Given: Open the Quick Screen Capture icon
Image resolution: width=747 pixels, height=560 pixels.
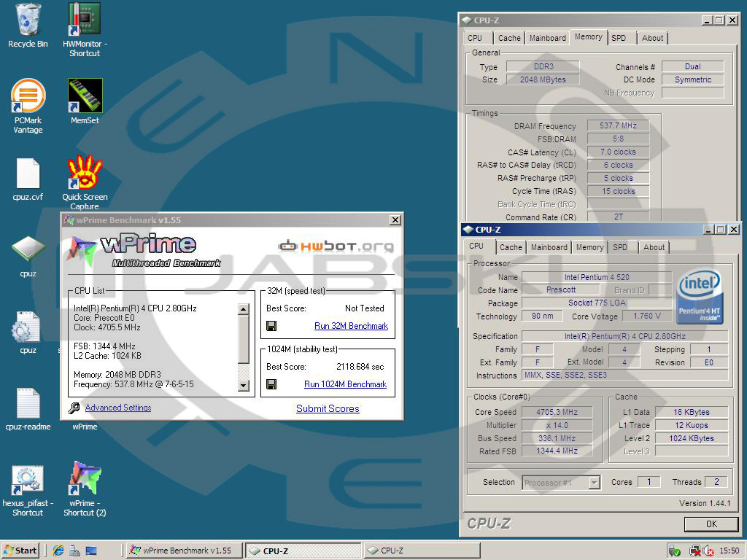Looking at the screenshot, I should 85,172.
